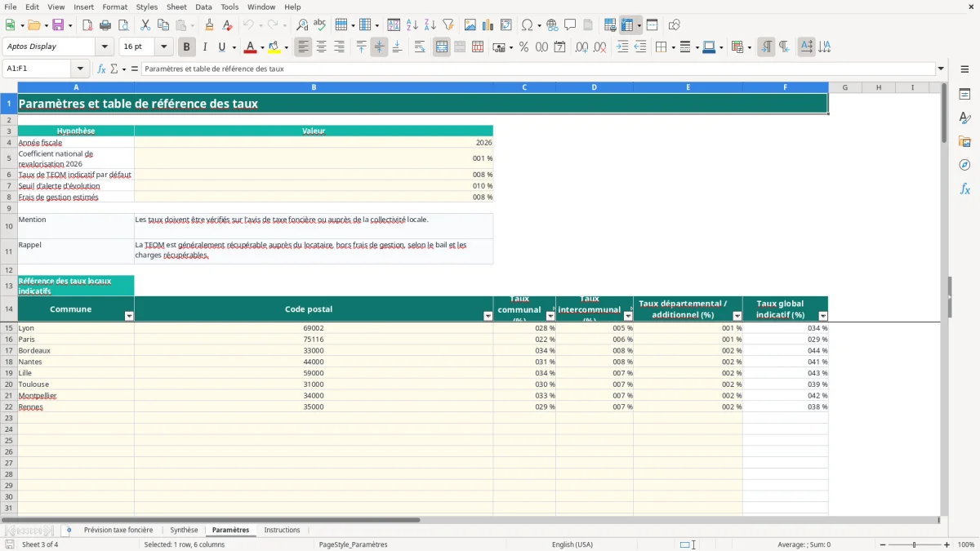Open Taux global indicatif filter dropdown
This screenshot has width=980, height=551.
coord(822,316)
